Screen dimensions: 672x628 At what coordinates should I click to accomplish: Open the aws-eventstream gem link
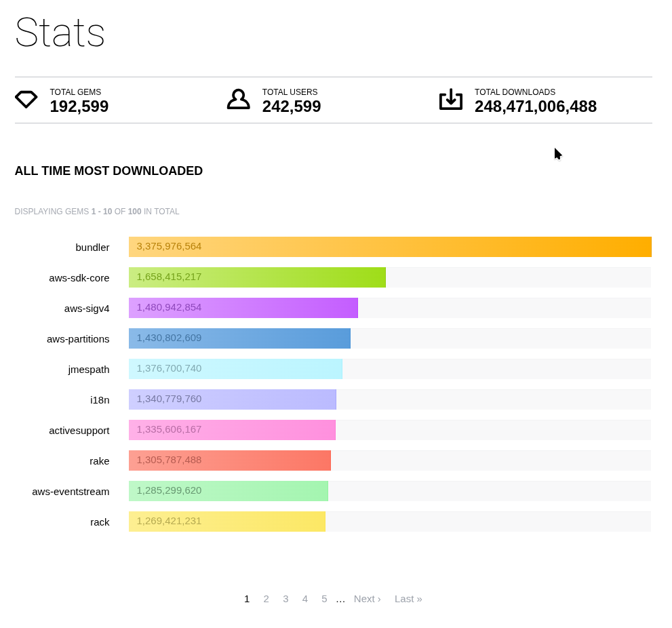(x=71, y=492)
